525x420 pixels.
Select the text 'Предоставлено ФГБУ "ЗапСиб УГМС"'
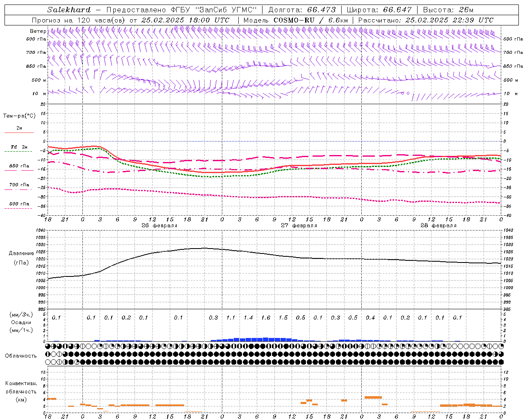tap(181, 10)
